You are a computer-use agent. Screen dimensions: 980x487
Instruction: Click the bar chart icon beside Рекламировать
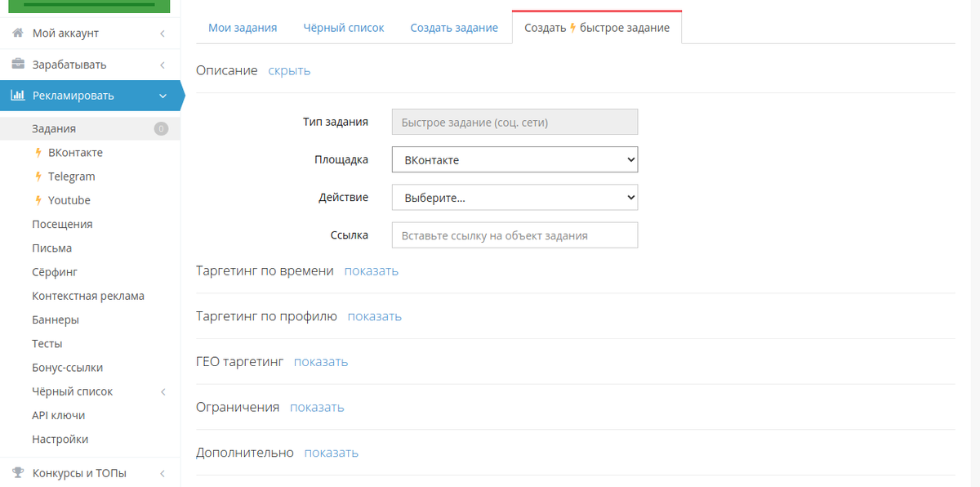pos(17,96)
